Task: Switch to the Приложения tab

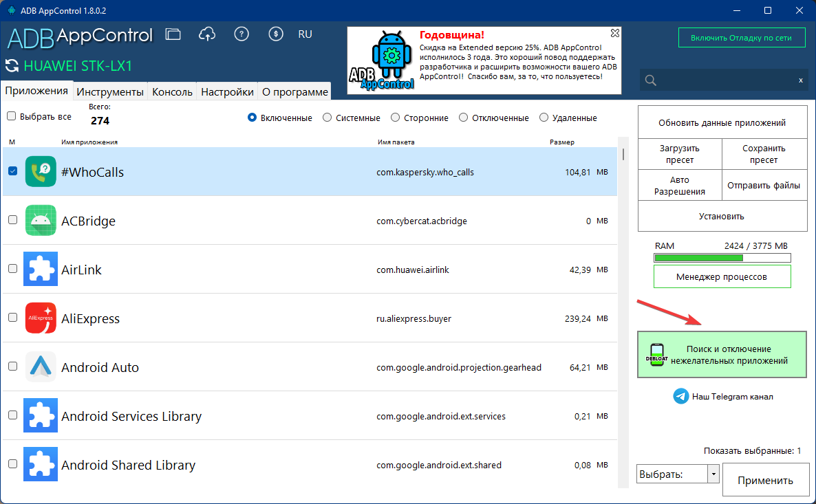Action: (x=36, y=91)
